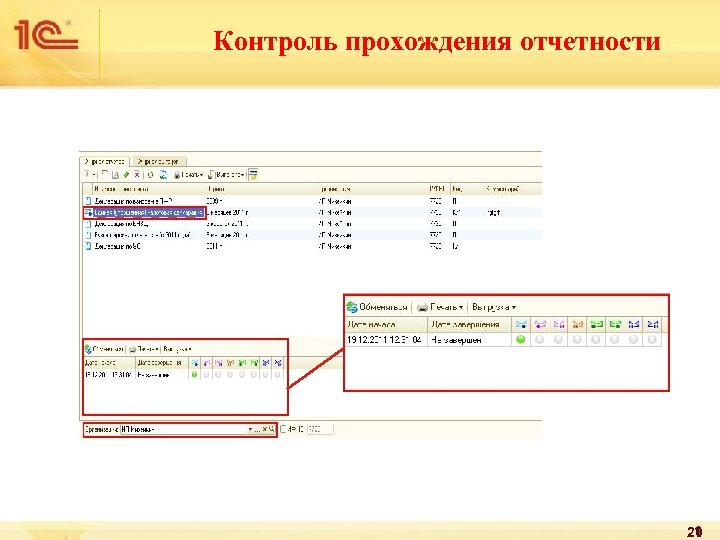The height and width of the screenshot is (540, 720).
Task: Click 'Дата начала' column header in enlarged callout
Action: point(386,325)
